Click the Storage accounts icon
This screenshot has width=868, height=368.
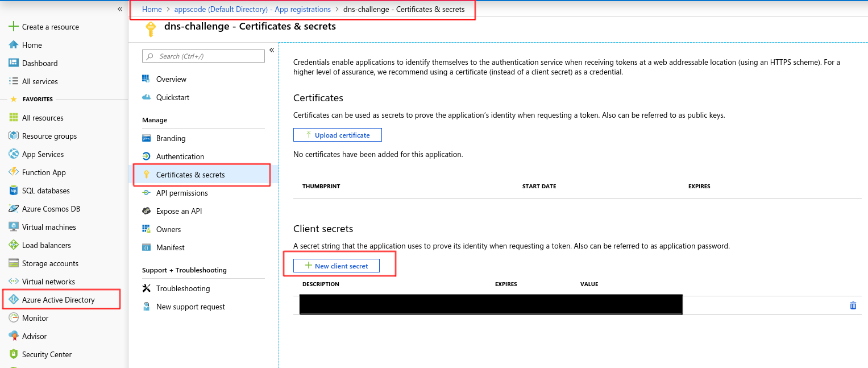14,263
